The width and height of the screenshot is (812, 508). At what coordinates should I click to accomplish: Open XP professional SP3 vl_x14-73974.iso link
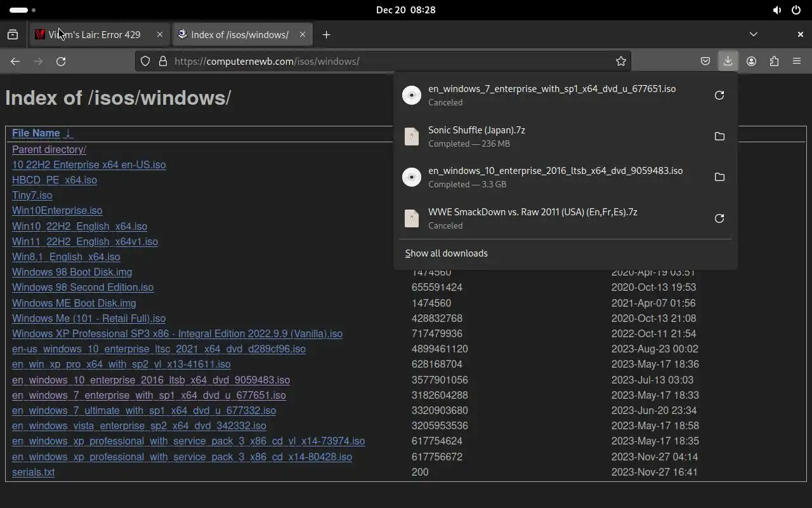pyautogui.click(x=188, y=441)
